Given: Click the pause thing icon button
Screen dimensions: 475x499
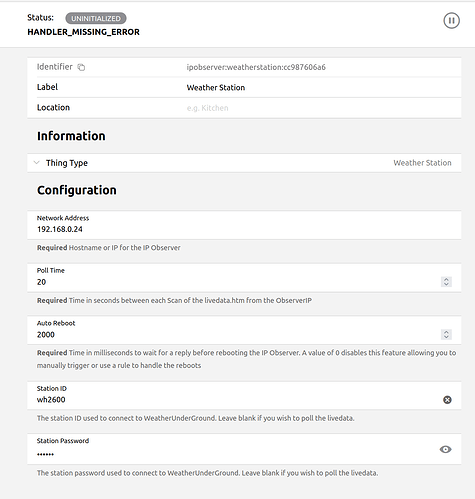Looking at the screenshot, I should tap(451, 21).
